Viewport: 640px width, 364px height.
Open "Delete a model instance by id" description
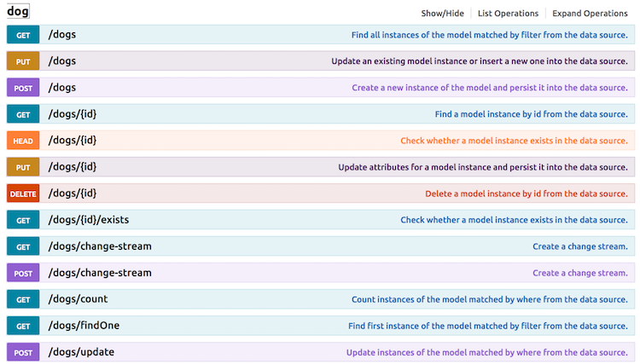(527, 194)
